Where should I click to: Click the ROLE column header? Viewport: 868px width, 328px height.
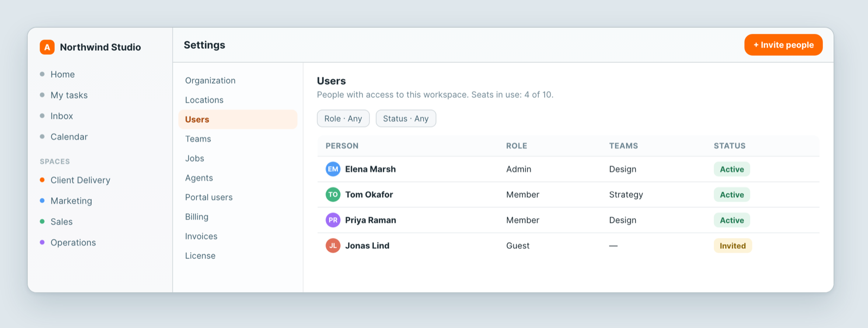click(x=516, y=146)
